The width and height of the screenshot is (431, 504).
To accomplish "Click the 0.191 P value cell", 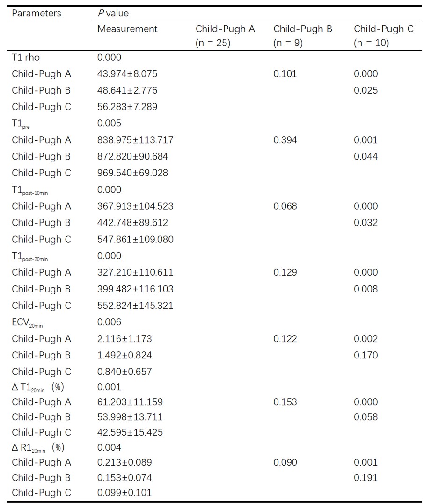I will pos(365,478).
